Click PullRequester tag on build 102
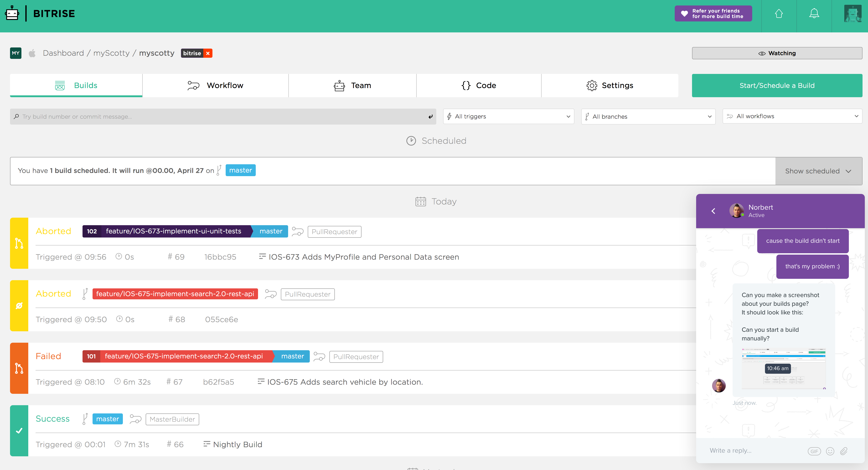Viewport: 868px width, 470px height. (334, 232)
